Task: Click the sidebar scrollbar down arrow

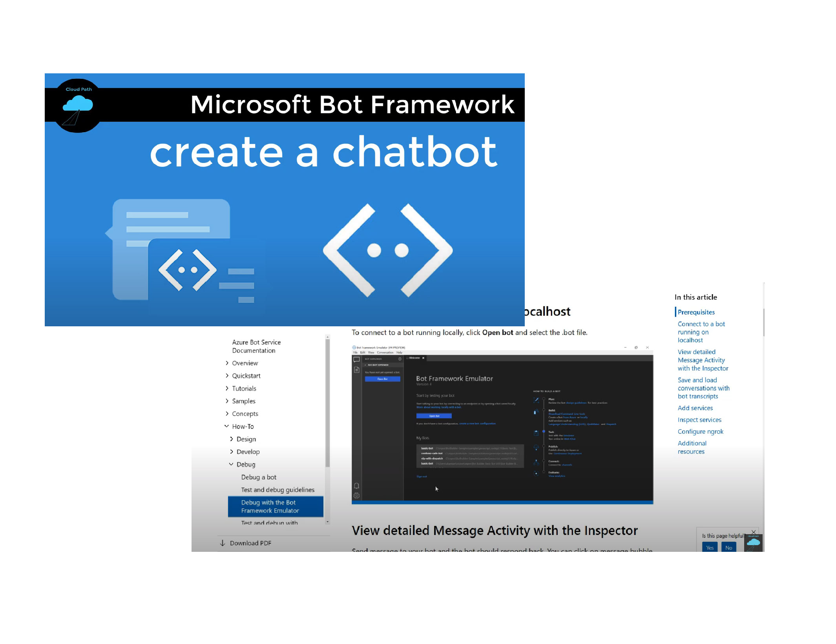Action: click(327, 522)
